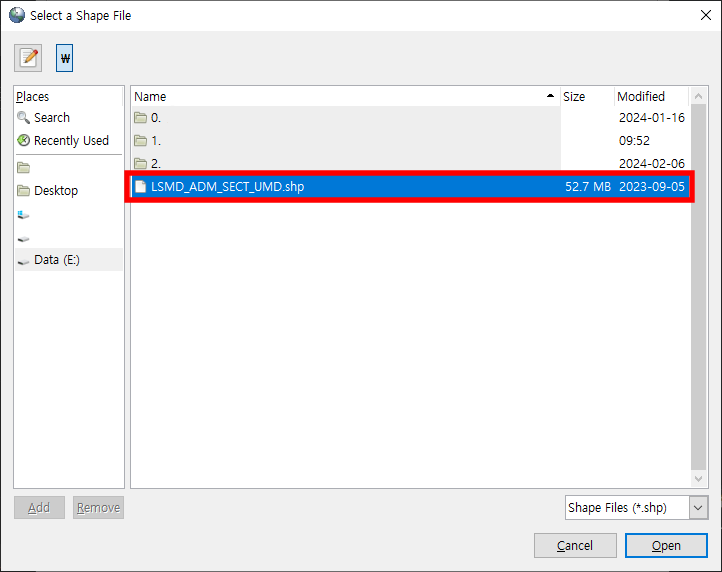
Task: Click the 2024-02-06 modified date
Action: 652,163
